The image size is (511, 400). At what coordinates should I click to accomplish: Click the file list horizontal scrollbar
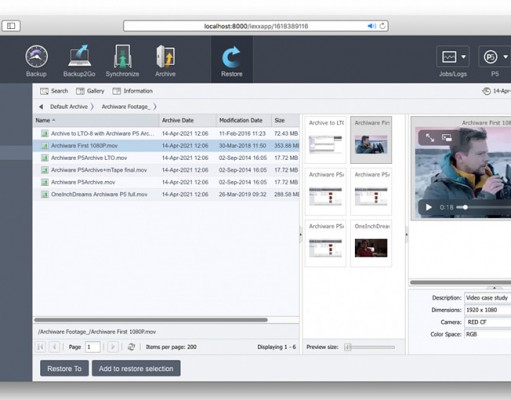[151, 320]
